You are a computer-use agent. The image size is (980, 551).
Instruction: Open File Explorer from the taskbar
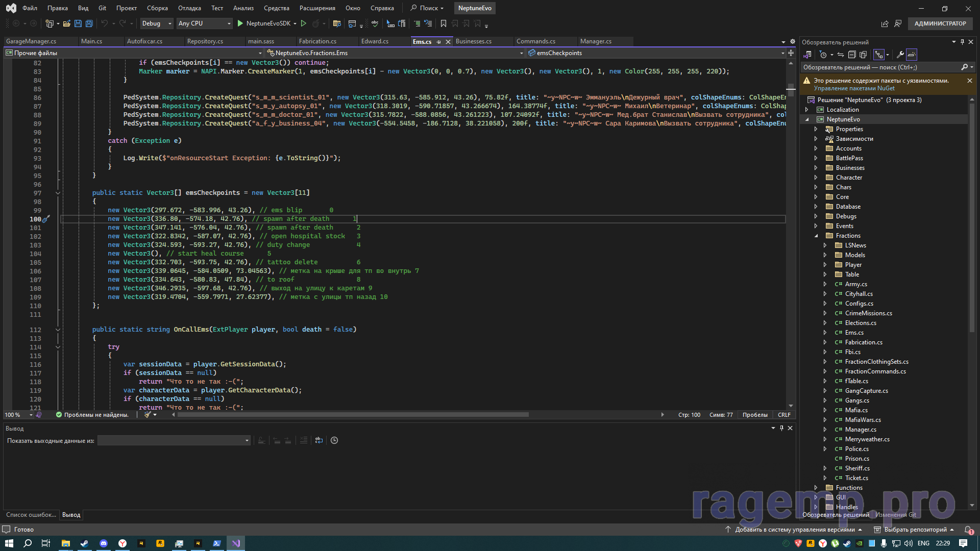coord(66,543)
